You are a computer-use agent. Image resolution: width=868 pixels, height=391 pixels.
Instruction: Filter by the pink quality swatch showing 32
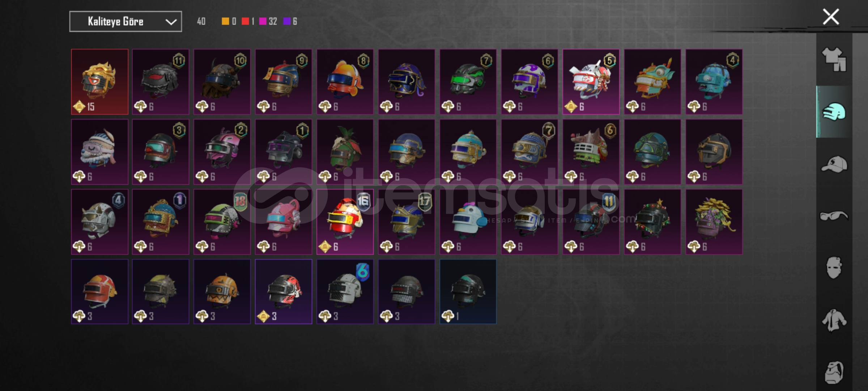click(x=263, y=21)
